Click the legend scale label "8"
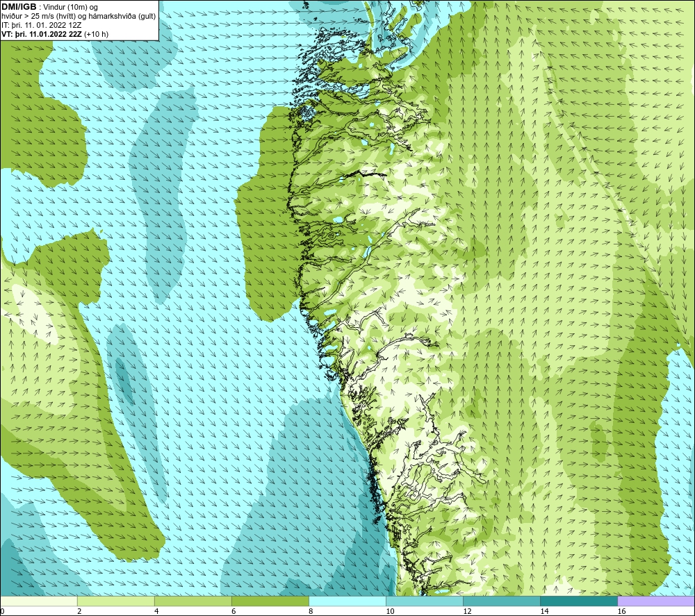This screenshot has width=695, height=616. point(311,611)
